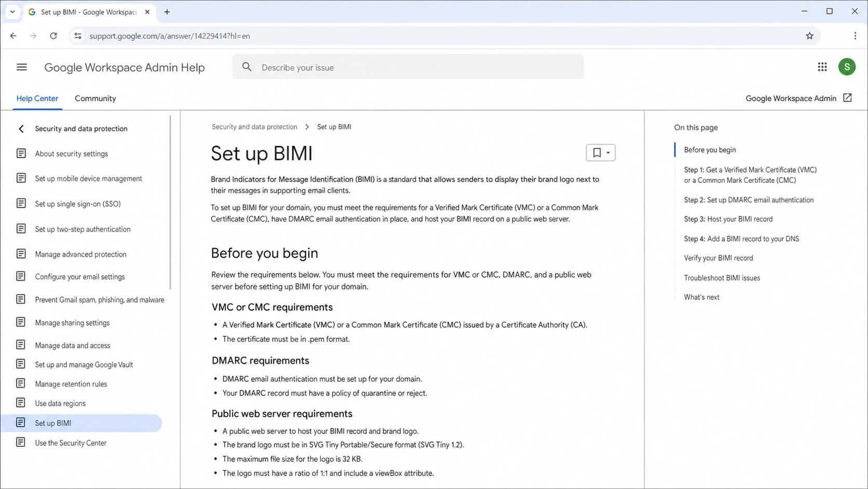View site information icon in address bar
This screenshot has width=868, height=489.
coord(78,36)
